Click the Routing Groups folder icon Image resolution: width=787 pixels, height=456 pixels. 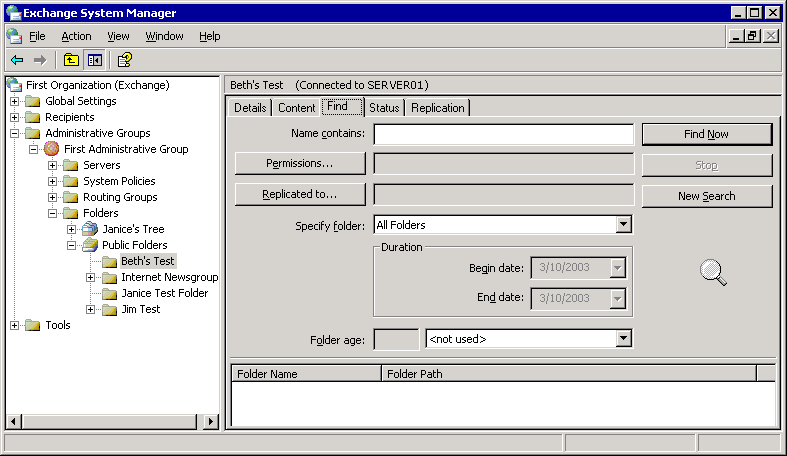click(x=71, y=198)
